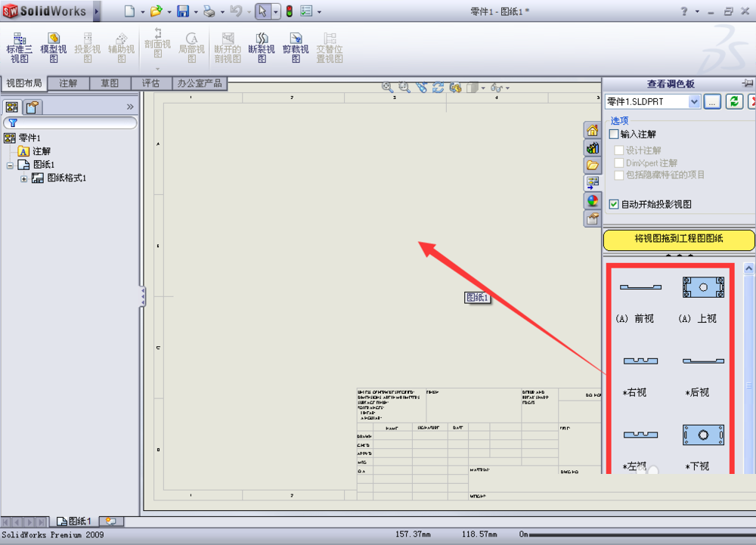This screenshot has height=545, width=756.
Task: Print the drawing icon
Action: click(209, 11)
